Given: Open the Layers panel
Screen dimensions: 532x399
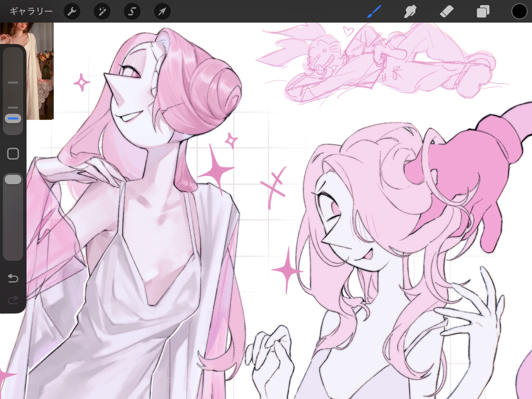Looking at the screenshot, I should click(483, 11).
